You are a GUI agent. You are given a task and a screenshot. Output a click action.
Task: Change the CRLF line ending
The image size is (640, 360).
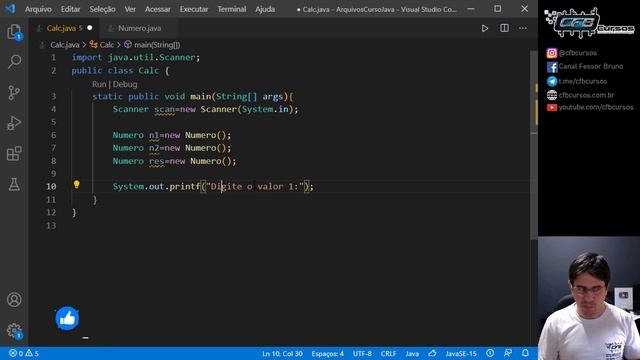[x=388, y=353]
